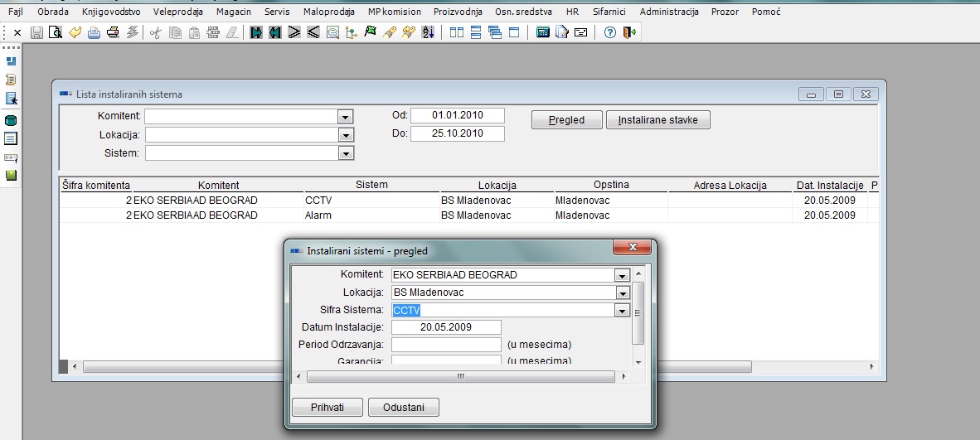The image size is (980, 440).
Task: Open the Sifra Sistema dropdown showing CCTV
Action: [x=622, y=310]
